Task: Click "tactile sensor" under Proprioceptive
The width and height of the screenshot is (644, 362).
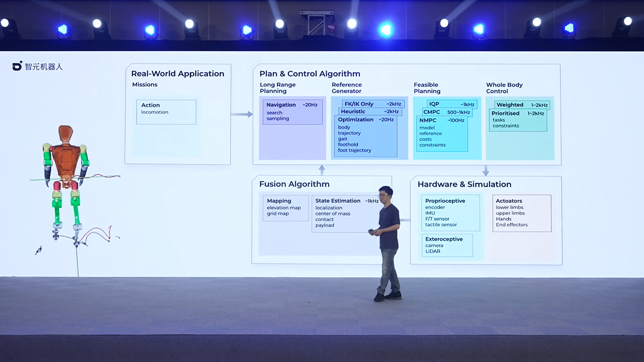Action: point(441,225)
